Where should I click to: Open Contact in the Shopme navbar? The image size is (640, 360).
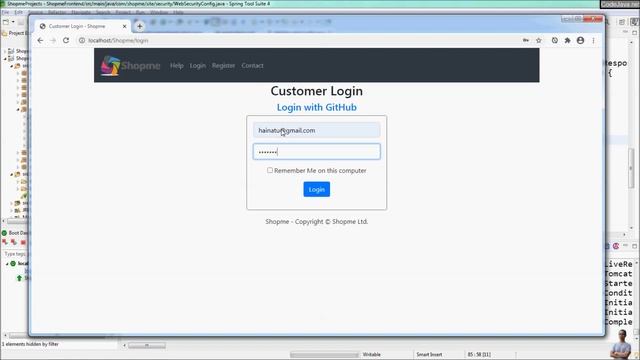[x=252, y=65]
